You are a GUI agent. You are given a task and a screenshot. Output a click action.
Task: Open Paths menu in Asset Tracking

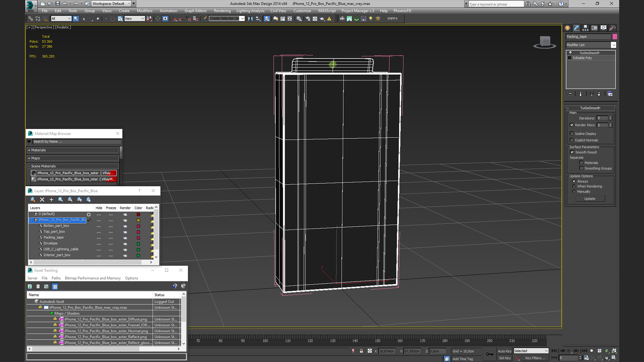[56, 278]
